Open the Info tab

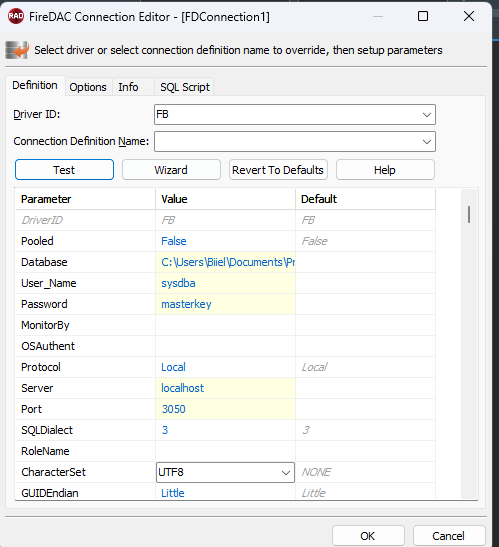(x=128, y=87)
